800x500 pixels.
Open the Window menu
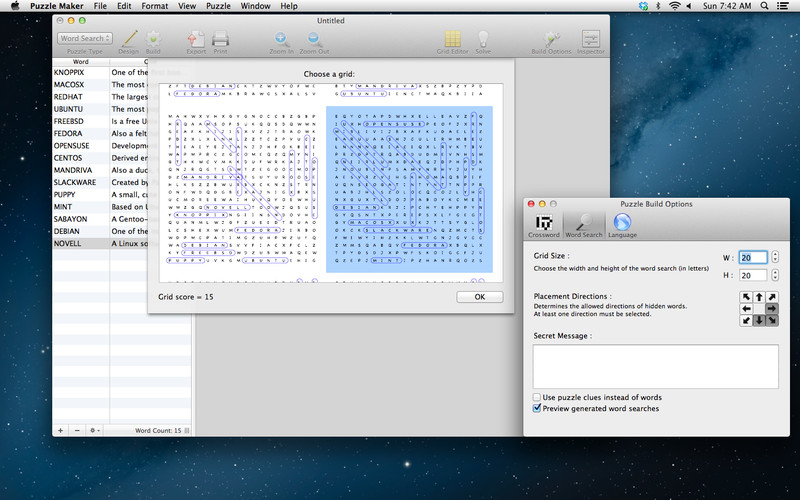[x=255, y=6]
